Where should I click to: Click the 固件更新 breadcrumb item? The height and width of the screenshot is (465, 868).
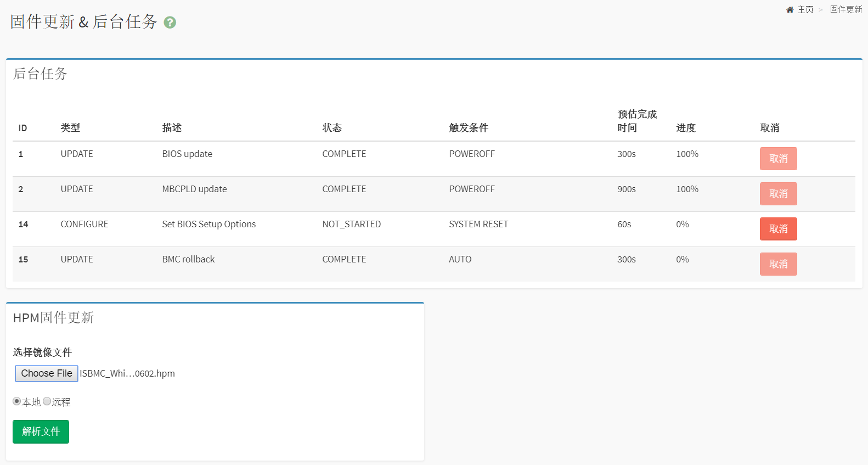tap(846, 10)
